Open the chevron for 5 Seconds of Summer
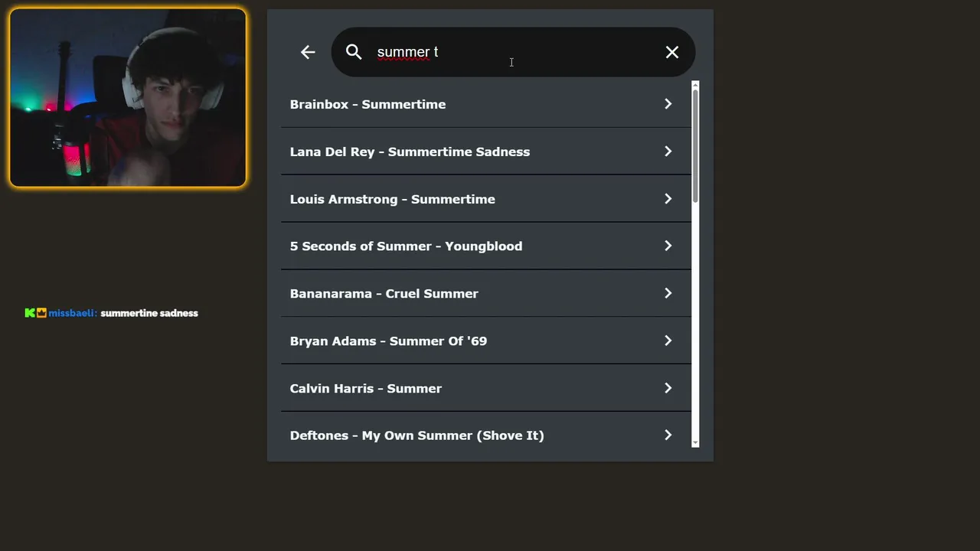 [668, 246]
